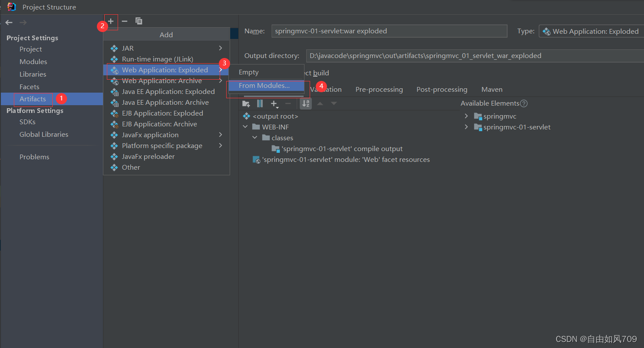Switch to the Pre-processing tab
Image resolution: width=644 pixels, height=348 pixels.
coord(379,90)
